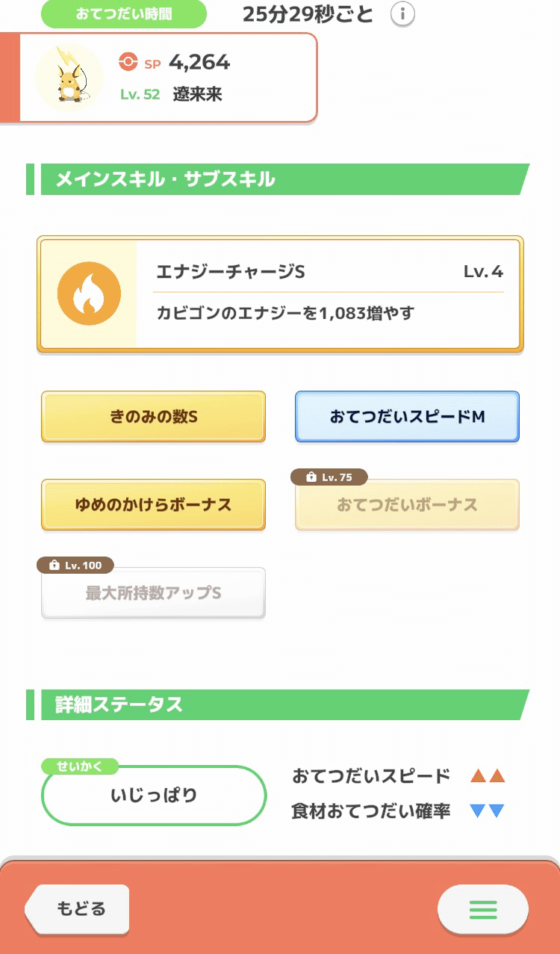Tap the green おてつだい時間 badge

tap(124, 13)
